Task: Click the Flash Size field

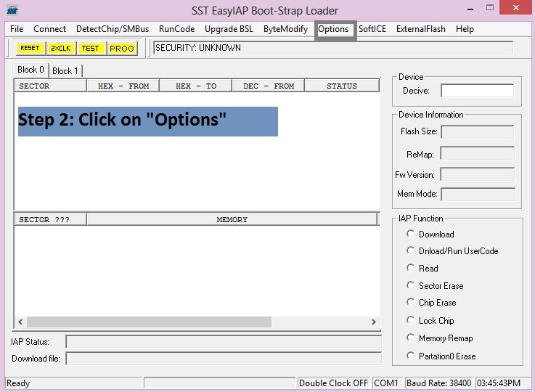Action: click(x=478, y=131)
